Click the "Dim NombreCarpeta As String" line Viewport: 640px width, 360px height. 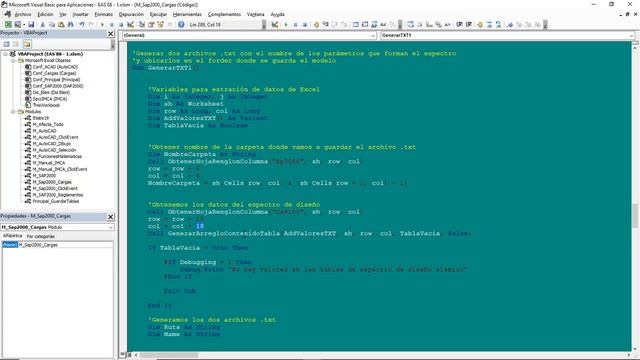click(202, 154)
